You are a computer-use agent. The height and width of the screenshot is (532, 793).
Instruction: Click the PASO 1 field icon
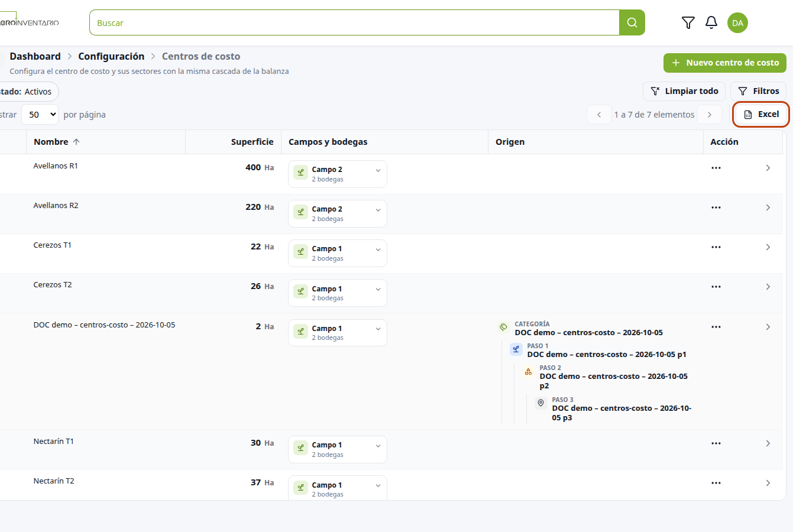(x=516, y=349)
